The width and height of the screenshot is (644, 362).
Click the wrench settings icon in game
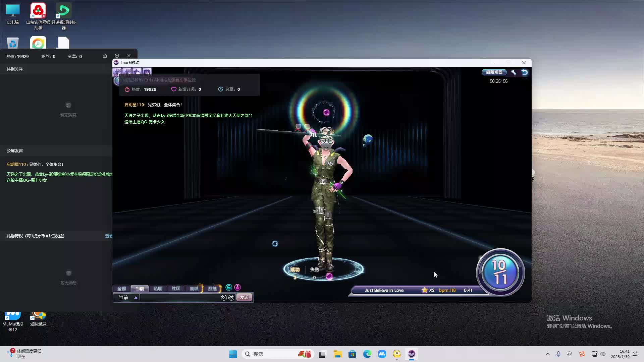tap(514, 72)
